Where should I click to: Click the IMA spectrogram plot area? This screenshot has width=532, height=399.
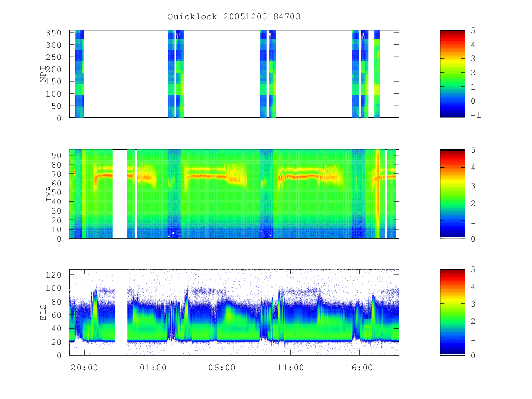tap(234, 194)
